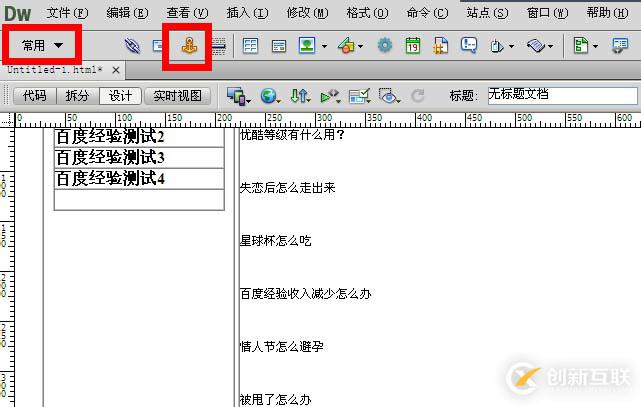The width and height of the screenshot is (641, 407).
Task: Open the 站点(S) menu
Action: 487,13
